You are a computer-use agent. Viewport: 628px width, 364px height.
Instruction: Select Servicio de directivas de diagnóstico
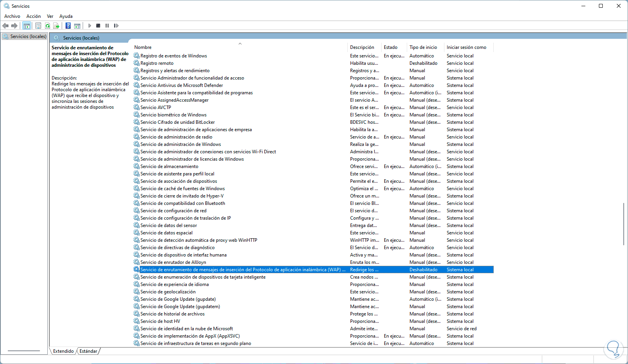click(x=177, y=248)
